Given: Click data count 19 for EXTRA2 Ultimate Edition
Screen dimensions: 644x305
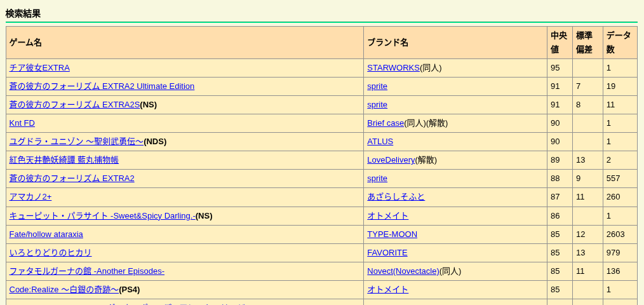Looking at the screenshot, I should [611, 86].
